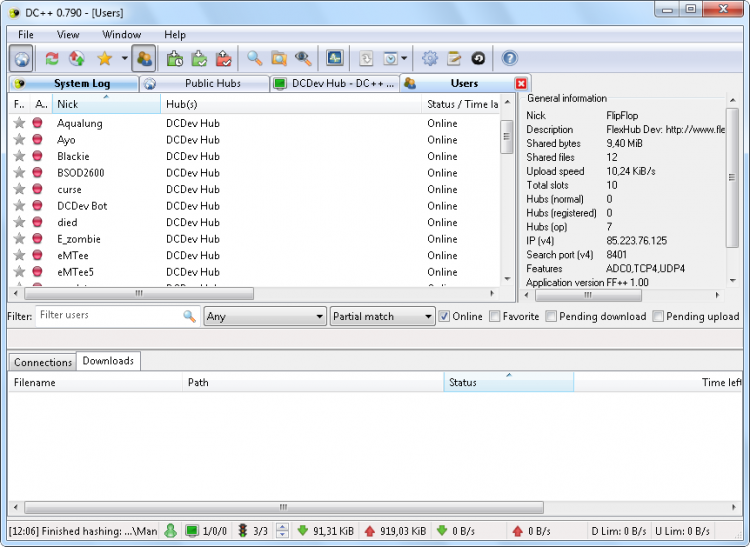Open the Download Queue toolbar icon

coord(175,58)
